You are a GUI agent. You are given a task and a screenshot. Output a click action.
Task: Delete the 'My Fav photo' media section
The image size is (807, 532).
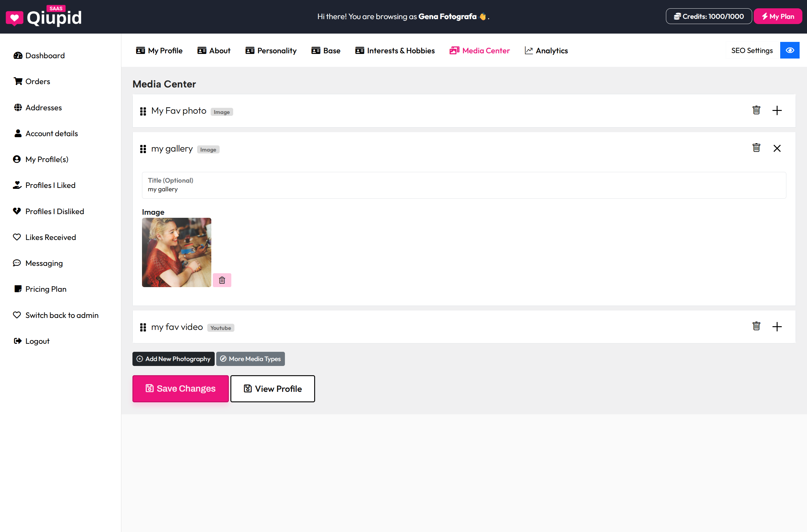756,110
